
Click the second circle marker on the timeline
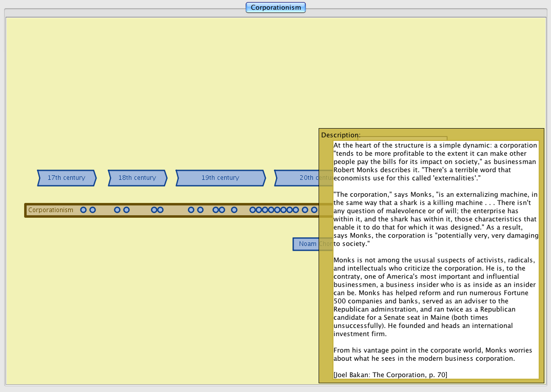tap(93, 210)
